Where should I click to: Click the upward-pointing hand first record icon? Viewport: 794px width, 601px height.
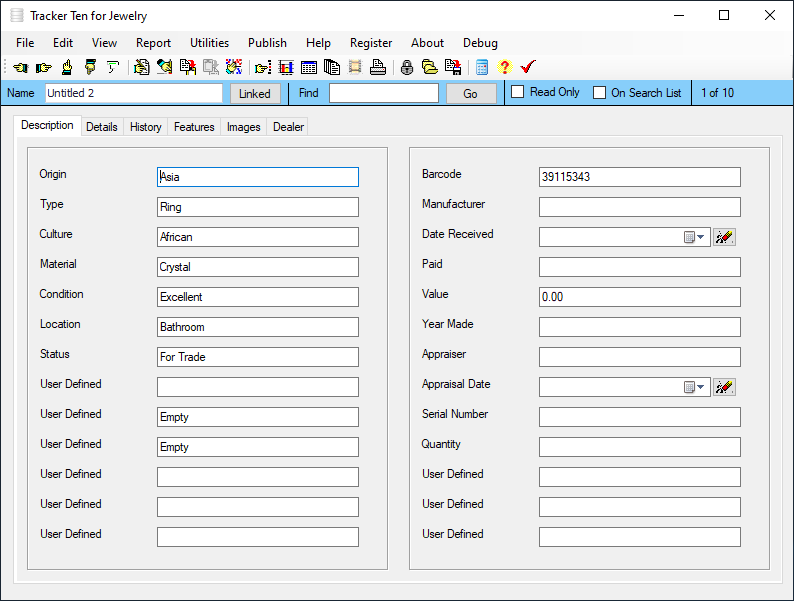[67, 67]
